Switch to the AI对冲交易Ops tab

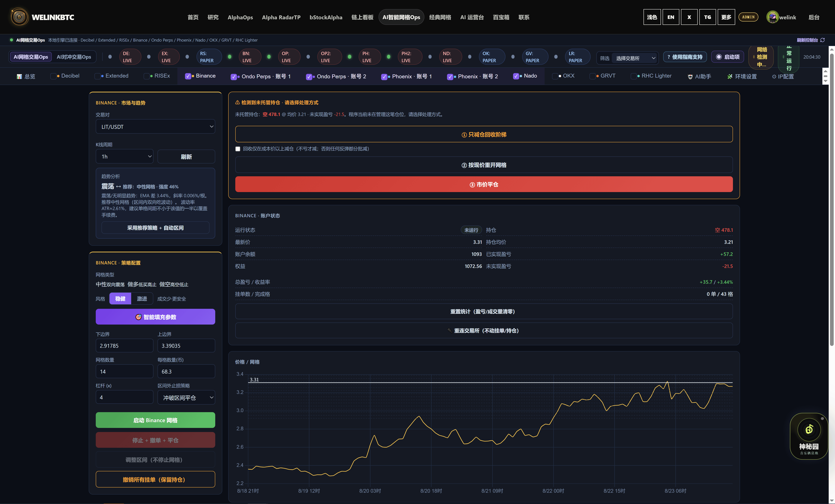point(74,57)
